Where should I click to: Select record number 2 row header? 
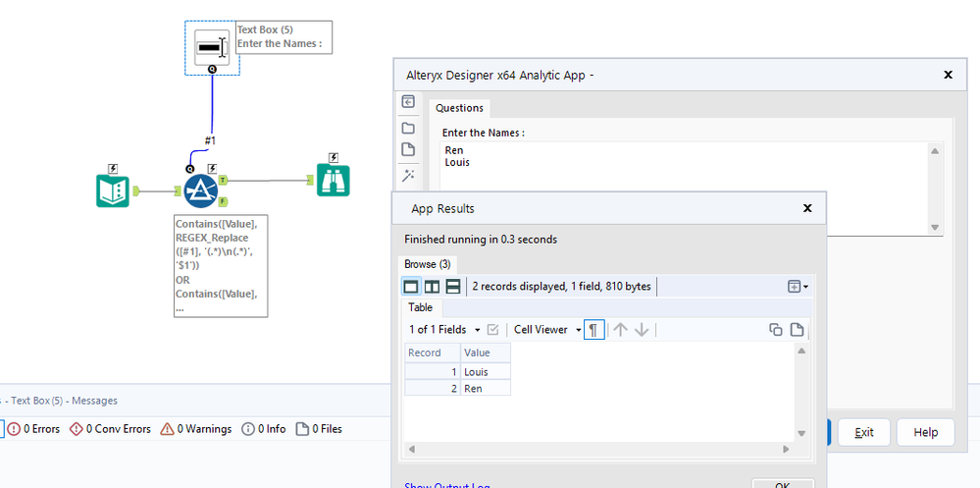(x=433, y=388)
